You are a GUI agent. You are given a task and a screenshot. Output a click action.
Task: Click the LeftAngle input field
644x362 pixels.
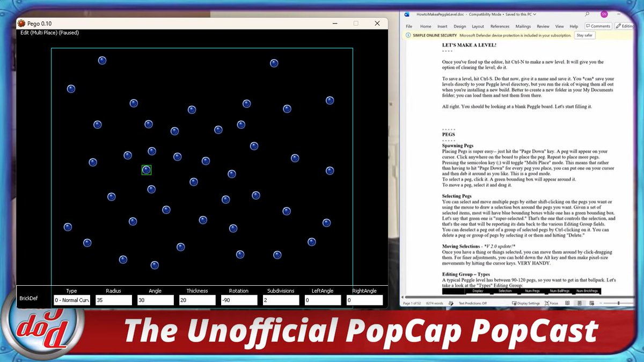coord(323,300)
